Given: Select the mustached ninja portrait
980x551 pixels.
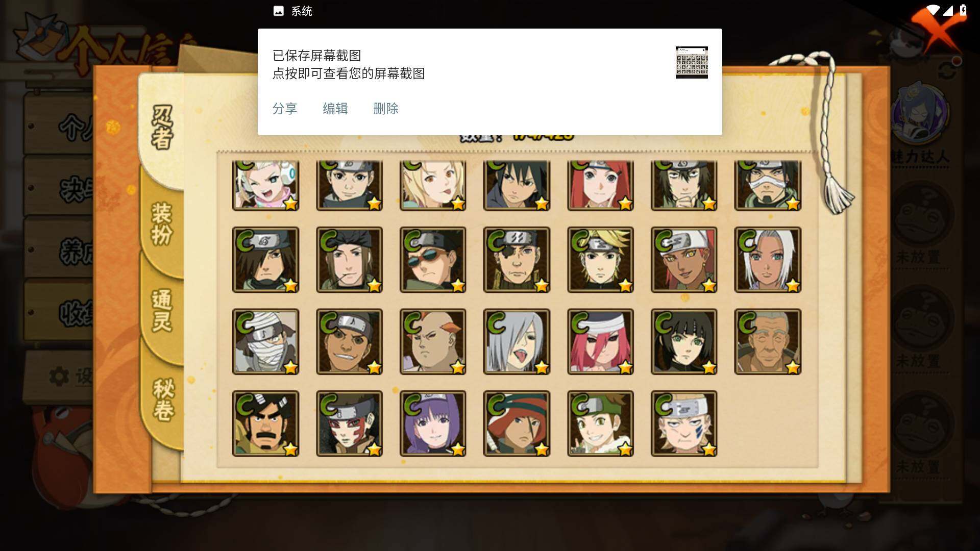Looking at the screenshot, I should coord(265,423).
